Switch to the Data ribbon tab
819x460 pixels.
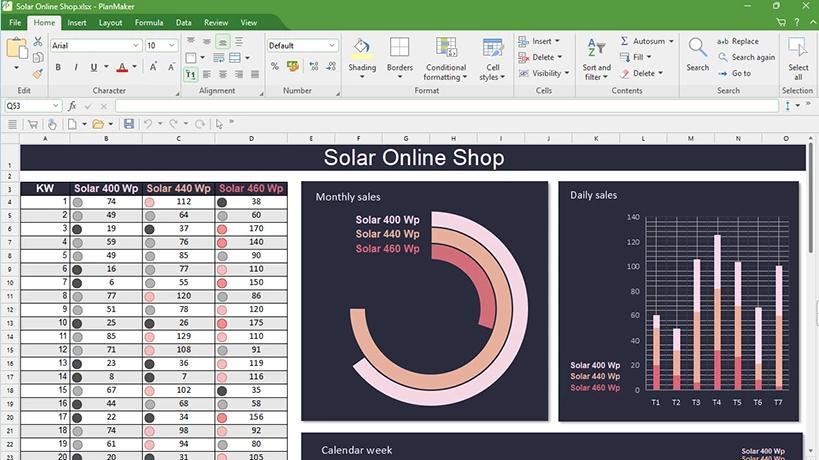[183, 22]
